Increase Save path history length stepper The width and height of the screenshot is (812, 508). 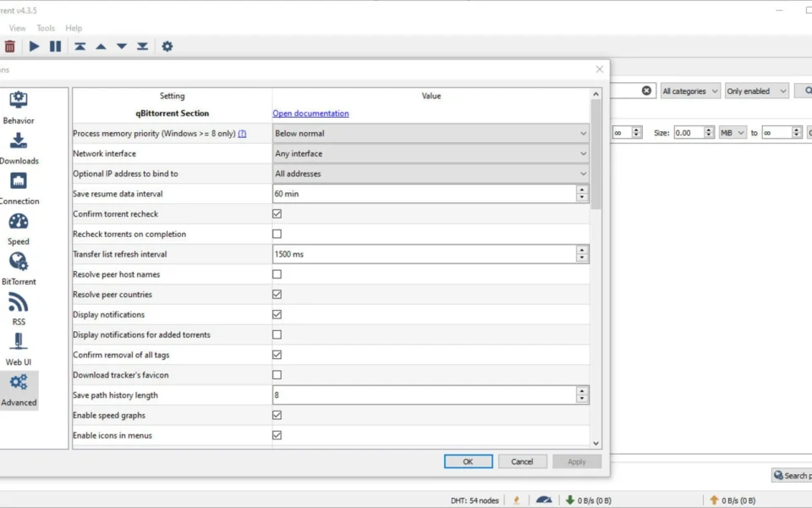point(582,391)
